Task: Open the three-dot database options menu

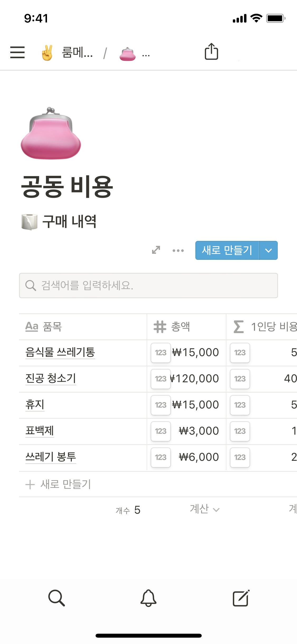Action: coord(178,250)
